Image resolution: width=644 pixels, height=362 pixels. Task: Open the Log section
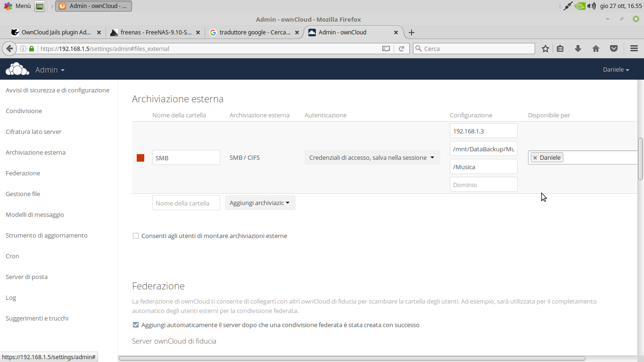pos(11,297)
